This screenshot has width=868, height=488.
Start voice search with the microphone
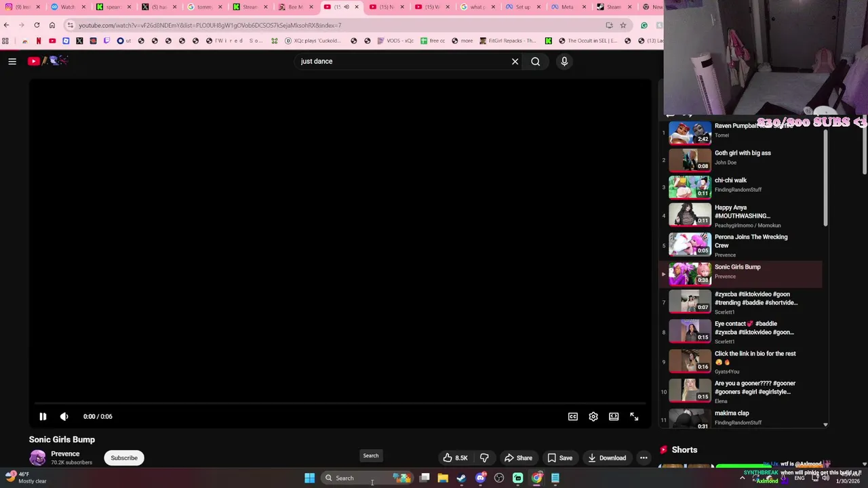[564, 62]
